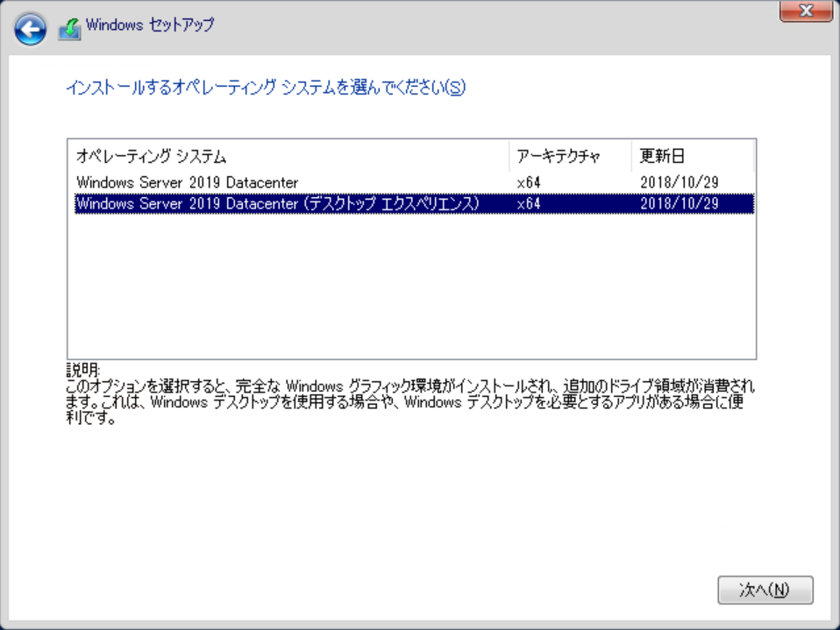Image resolution: width=840 pixels, height=630 pixels.
Task: Click the Windows Setup icon in title bar
Action: tap(69, 29)
